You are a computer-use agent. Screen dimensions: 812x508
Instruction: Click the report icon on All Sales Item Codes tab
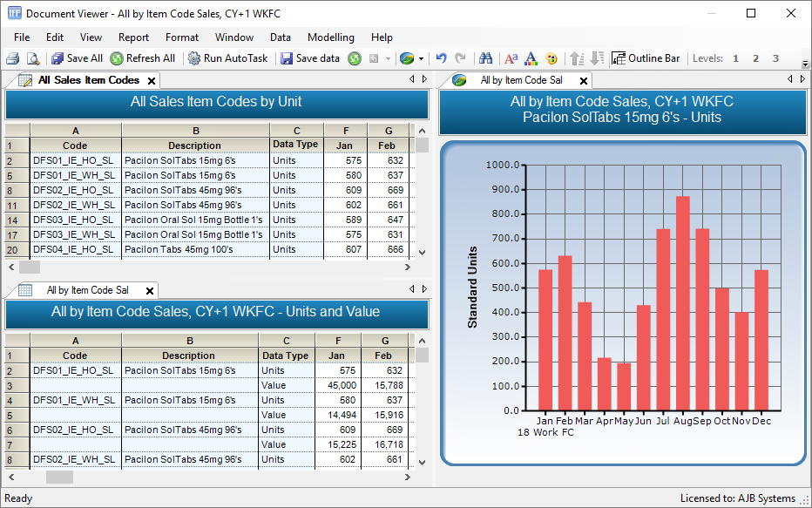pyautogui.click(x=25, y=80)
